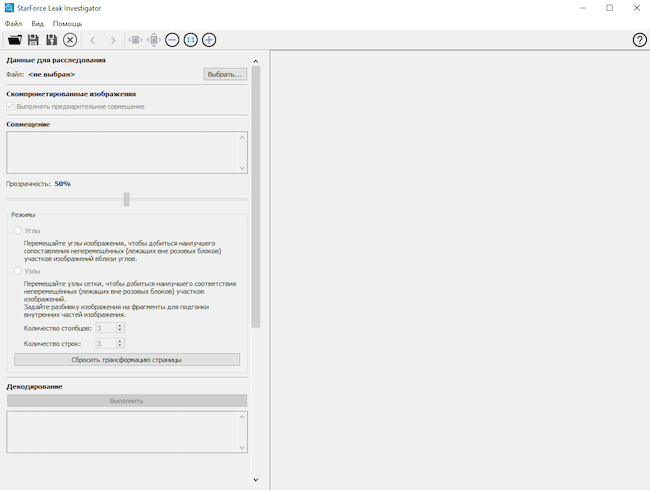
Task: Adjust the Прозрачность slider handle
Action: tap(126, 199)
